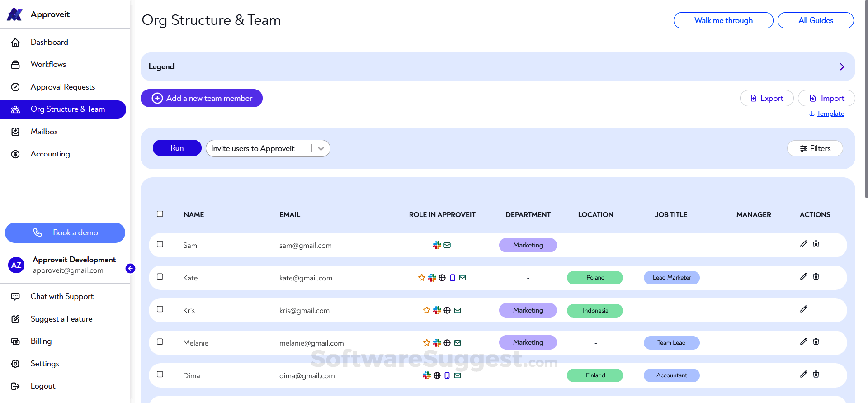Open Accounting in the sidebar

click(50, 154)
